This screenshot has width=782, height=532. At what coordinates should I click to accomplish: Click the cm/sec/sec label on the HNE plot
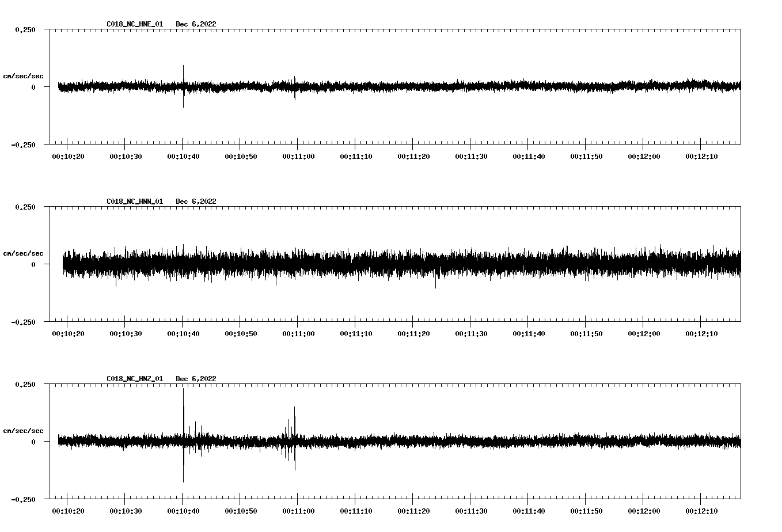23,75
